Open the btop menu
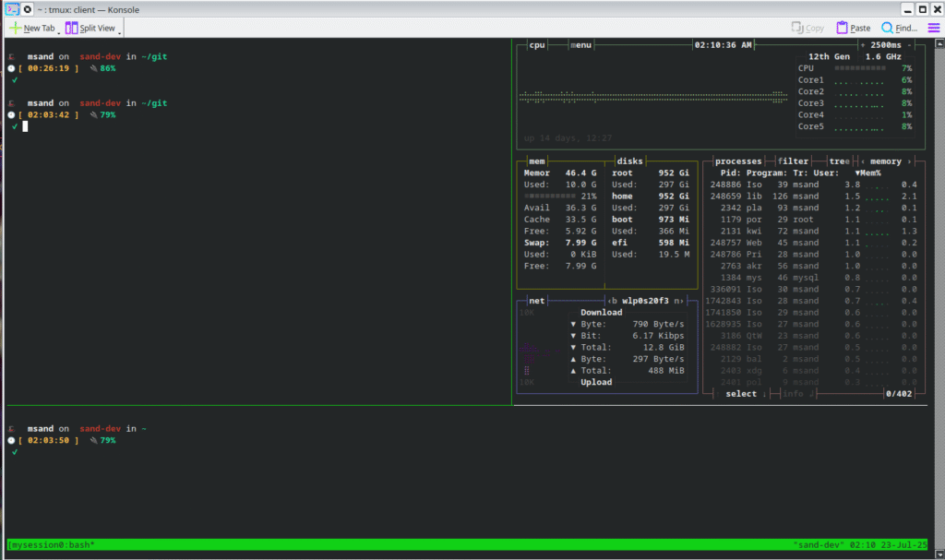The height and width of the screenshot is (560, 945). (581, 44)
